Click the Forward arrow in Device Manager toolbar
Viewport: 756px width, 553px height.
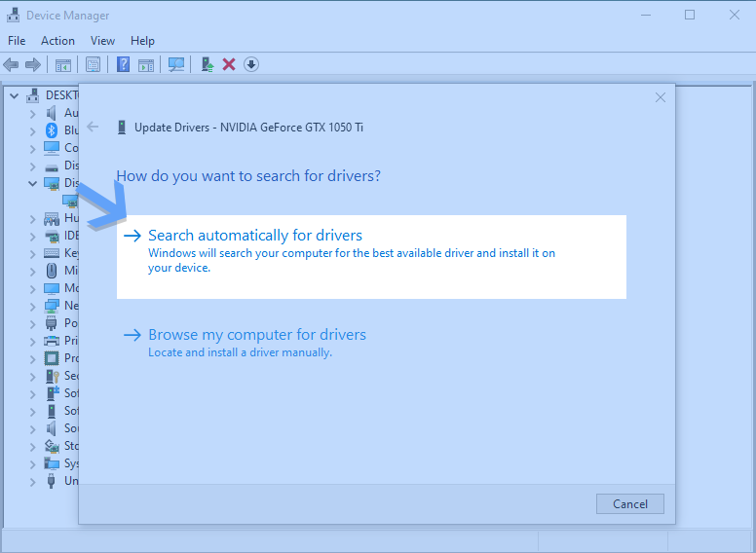click(x=33, y=64)
